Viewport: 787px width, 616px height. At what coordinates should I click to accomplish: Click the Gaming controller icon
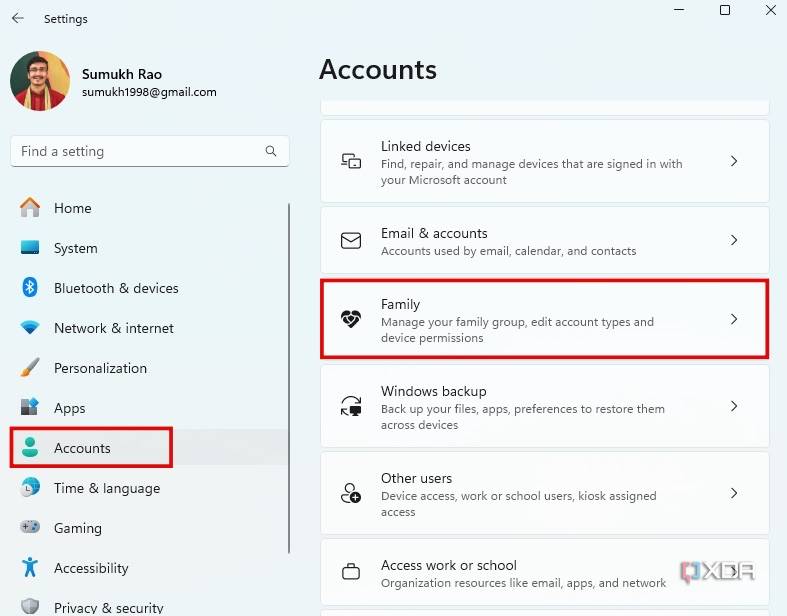pyautogui.click(x=30, y=528)
